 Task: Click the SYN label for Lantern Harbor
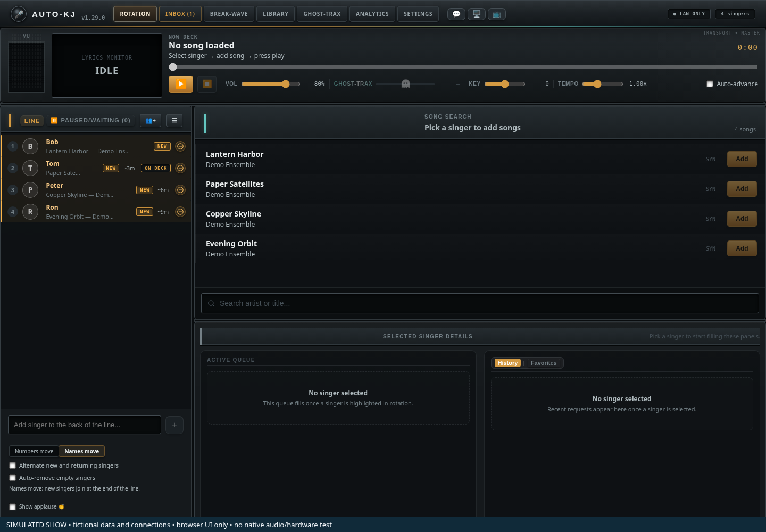coord(711,159)
